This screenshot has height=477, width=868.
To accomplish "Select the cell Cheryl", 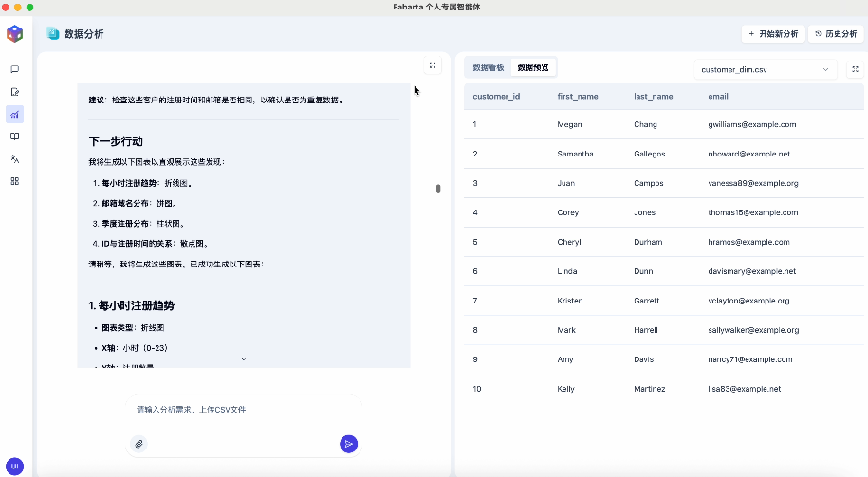I will (x=569, y=242).
